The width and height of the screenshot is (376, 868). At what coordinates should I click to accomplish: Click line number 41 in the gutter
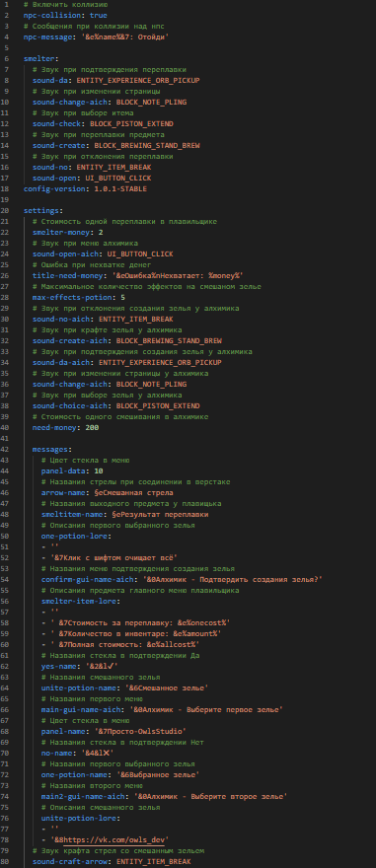click(6, 438)
